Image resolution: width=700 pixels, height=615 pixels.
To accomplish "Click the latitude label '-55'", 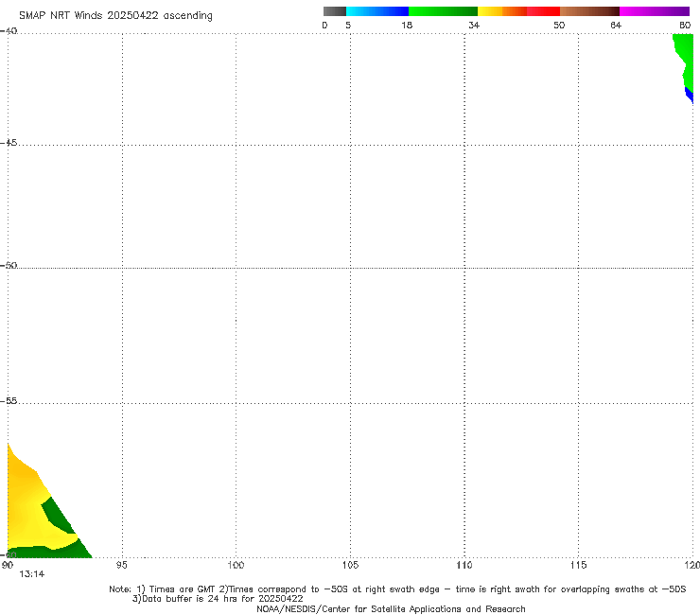I will pyautogui.click(x=9, y=400).
